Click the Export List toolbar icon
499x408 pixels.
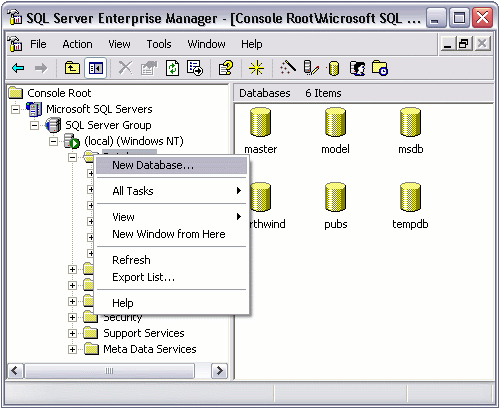click(195, 68)
